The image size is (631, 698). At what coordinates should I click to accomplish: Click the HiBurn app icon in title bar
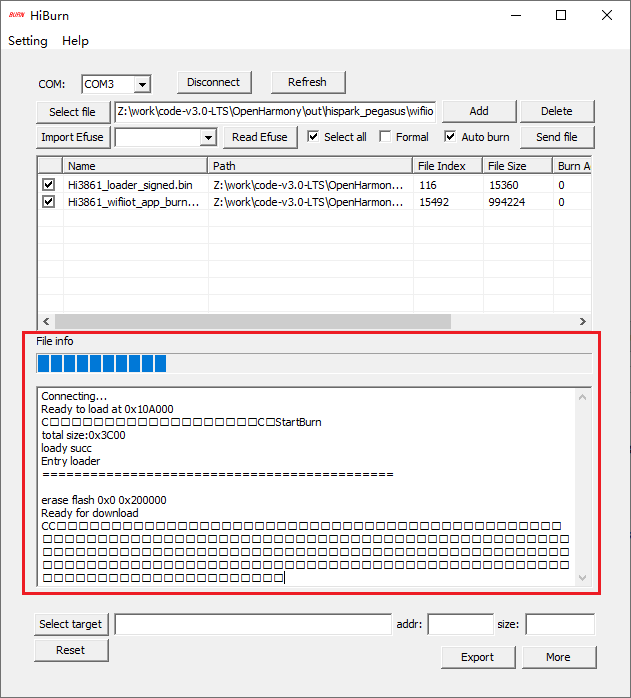pyautogui.click(x=16, y=15)
